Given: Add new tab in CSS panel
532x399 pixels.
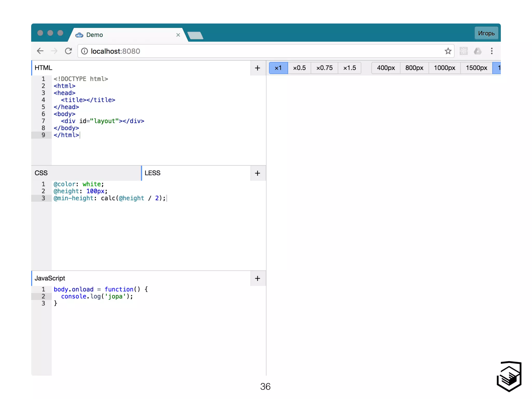Looking at the screenshot, I should point(257,173).
